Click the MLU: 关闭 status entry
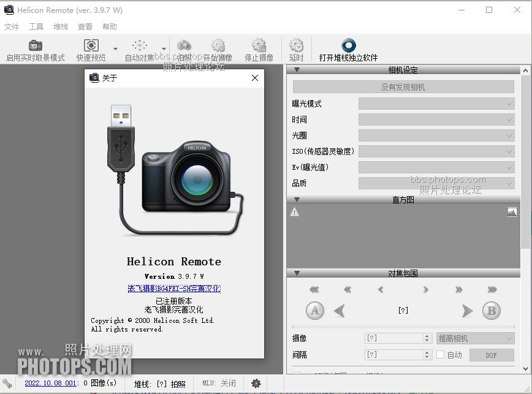Screen dimensions: 532x394 (219, 383)
